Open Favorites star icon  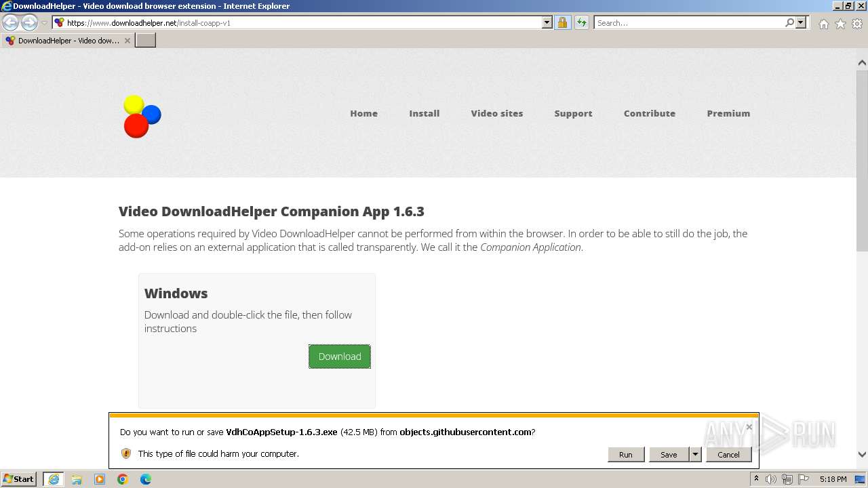point(840,24)
